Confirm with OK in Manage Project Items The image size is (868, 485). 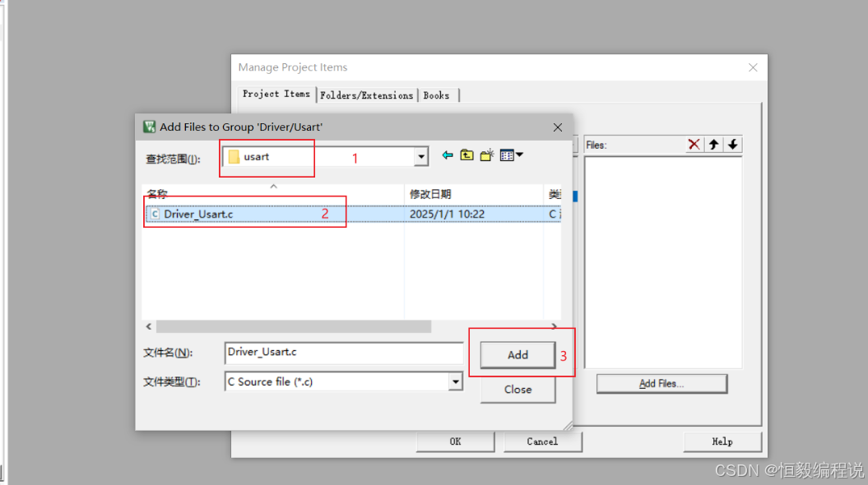pyautogui.click(x=455, y=441)
